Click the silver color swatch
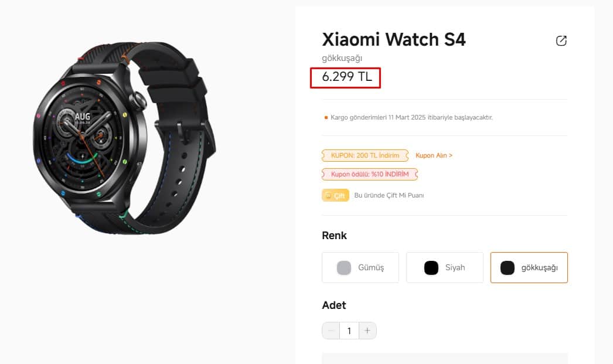The height and width of the screenshot is (364, 613). [344, 268]
